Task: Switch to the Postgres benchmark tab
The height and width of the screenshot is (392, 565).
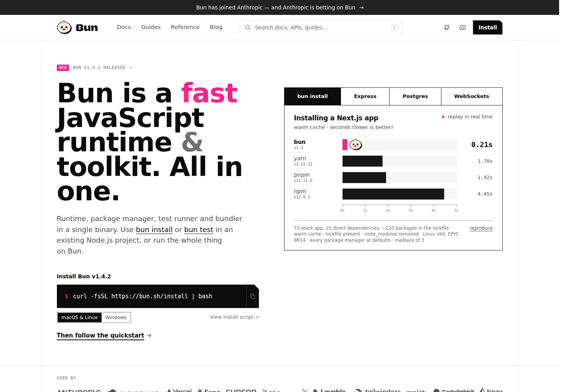Action: 416,96
